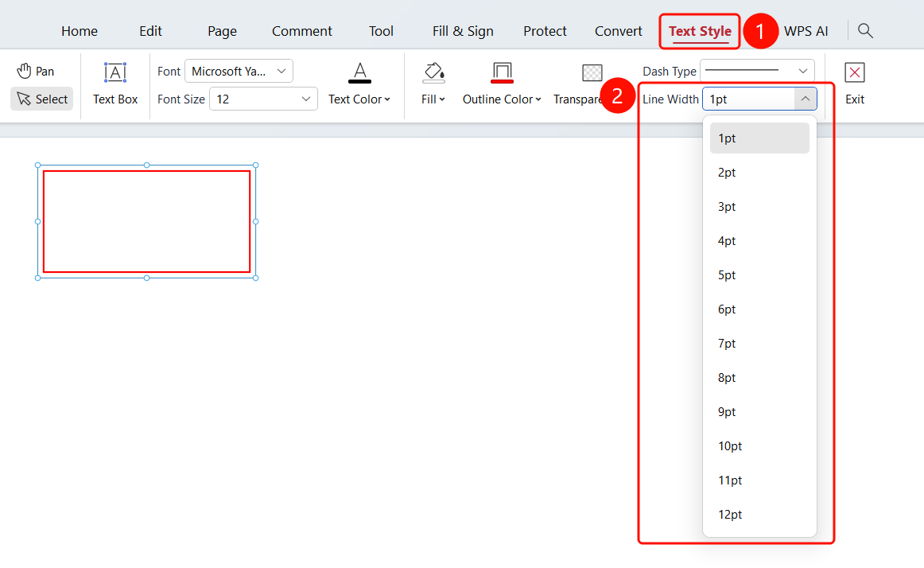Viewport: 924px width, 568px height.
Task: Click the Transparency checkered icon
Action: pos(592,72)
